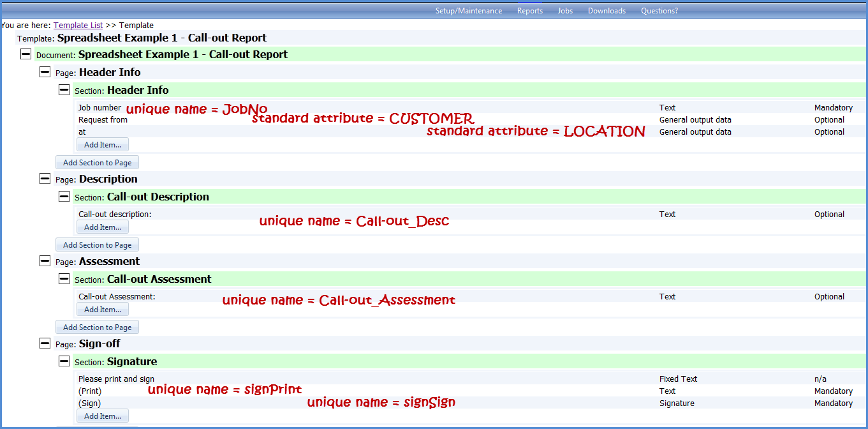Collapse the Assessment page
Image resolution: width=868 pixels, height=429 pixels.
[45, 261]
